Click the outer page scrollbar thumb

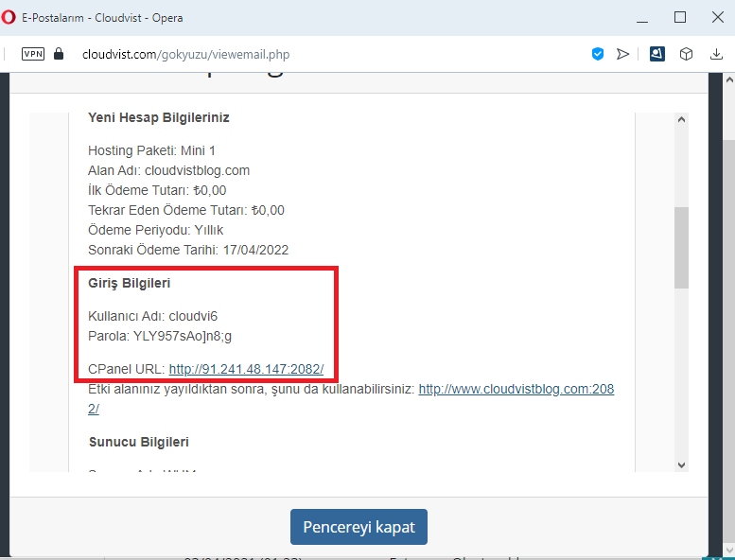[729, 342]
